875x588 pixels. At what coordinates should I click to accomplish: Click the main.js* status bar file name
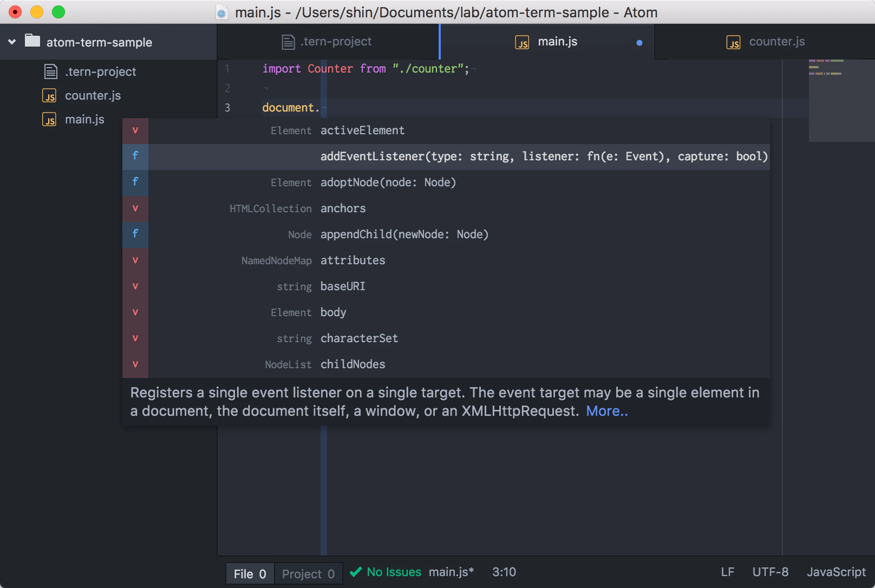pos(451,572)
